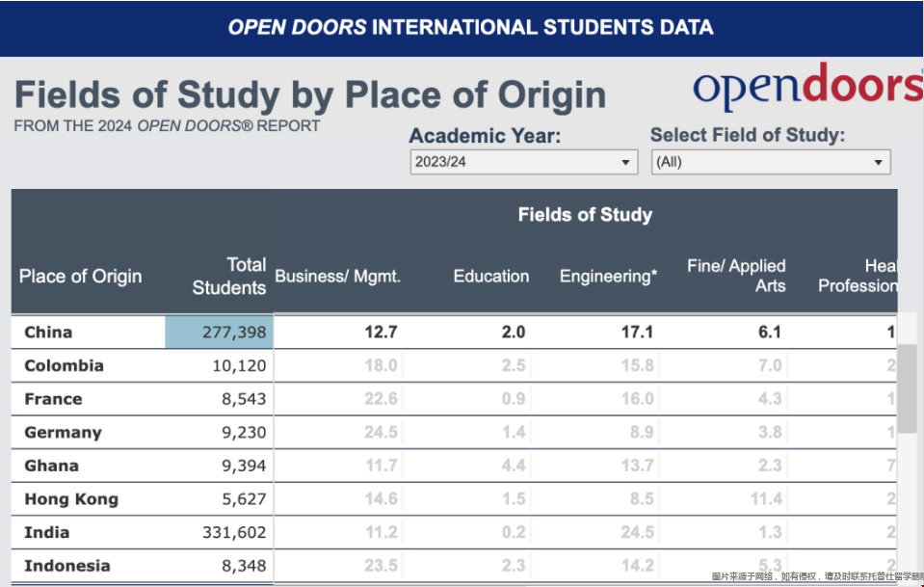Click Germany's Business/Mgmt. value 24.5
Screen dimensions: 924x587
[381, 433]
